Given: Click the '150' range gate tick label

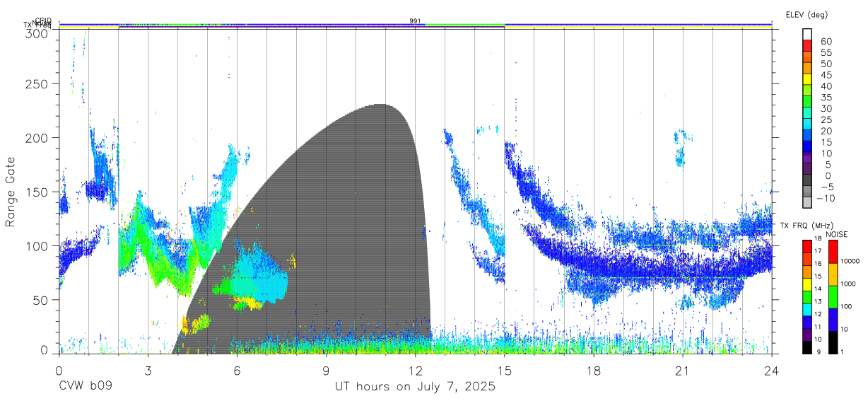Looking at the screenshot, I should [37, 192].
